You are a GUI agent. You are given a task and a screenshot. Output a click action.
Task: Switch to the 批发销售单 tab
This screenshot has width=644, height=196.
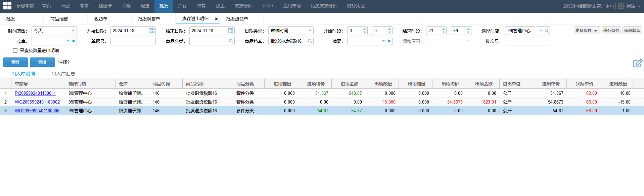click(x=149, y=19)
